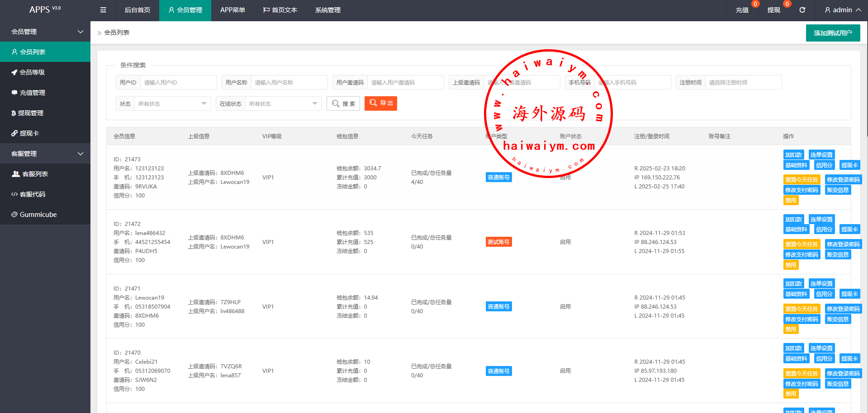Click the 添加测试用户 button
The height and width of the screenshot is (413, 868).
(x=833, y=33)
